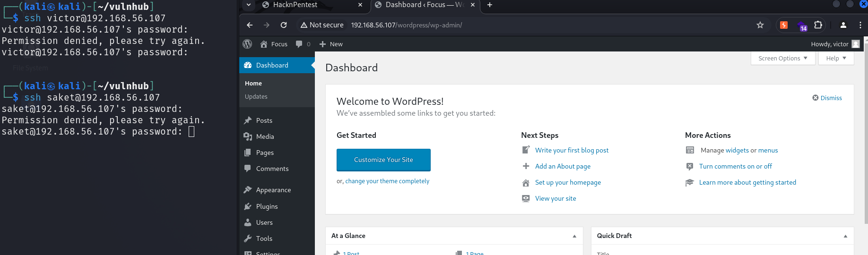Viewport: 868px width, 255px height.
Task: Open the browser three-dot menu
Action: coord(860,25)
